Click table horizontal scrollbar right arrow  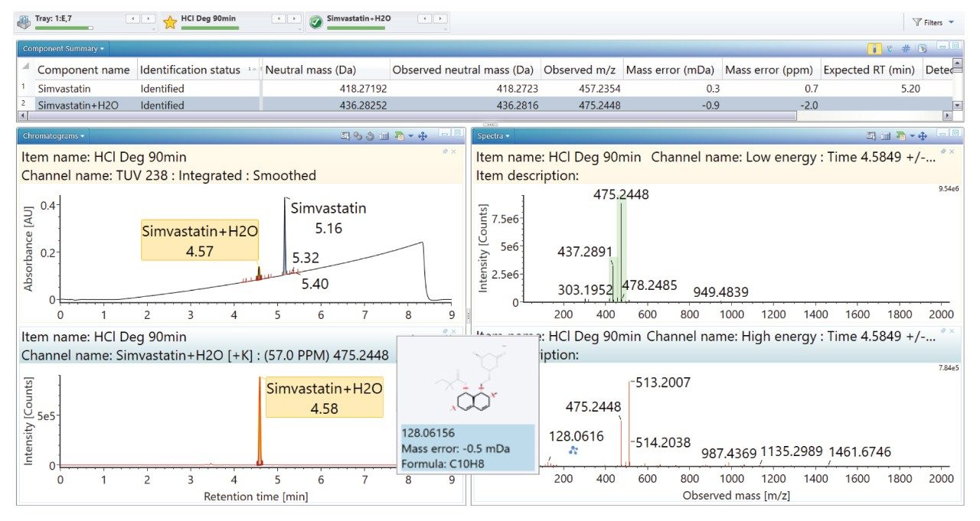pyautogui.click(x=947, y=116)
